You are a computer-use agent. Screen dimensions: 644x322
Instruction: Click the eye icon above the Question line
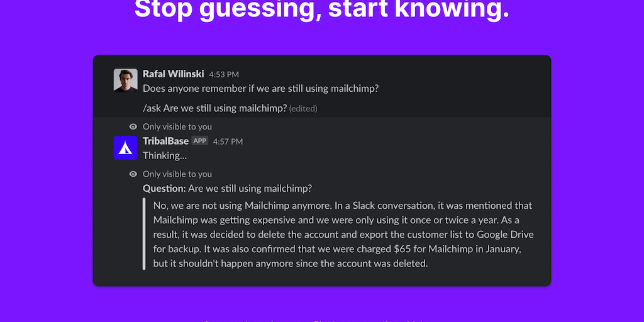click(133, 174)
